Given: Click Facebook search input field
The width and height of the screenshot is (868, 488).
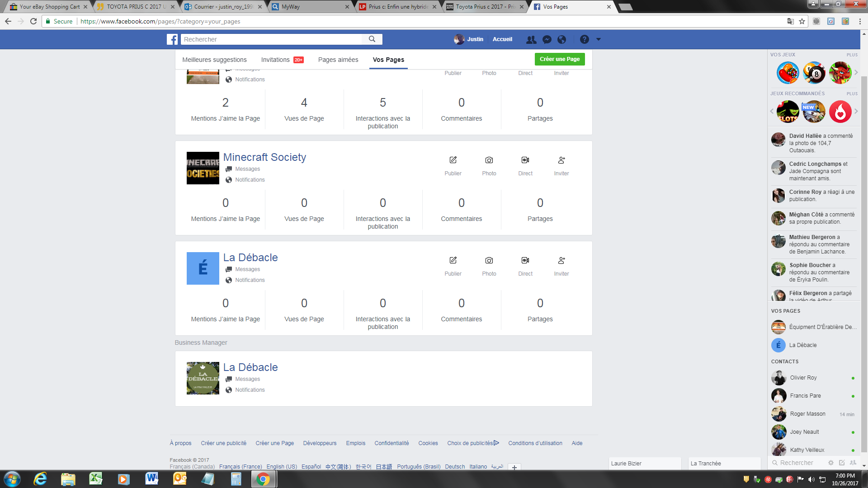Looking at the screenshot, I should click(272, 39).
